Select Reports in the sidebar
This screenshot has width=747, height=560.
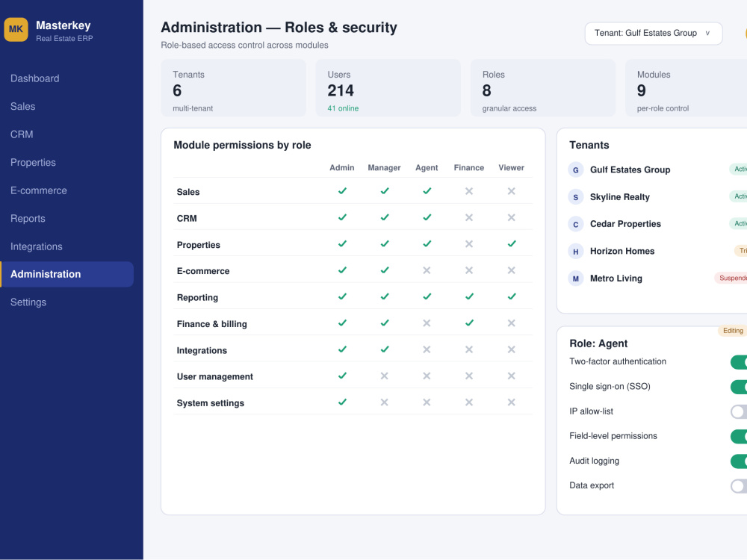(x=28, y=219)
